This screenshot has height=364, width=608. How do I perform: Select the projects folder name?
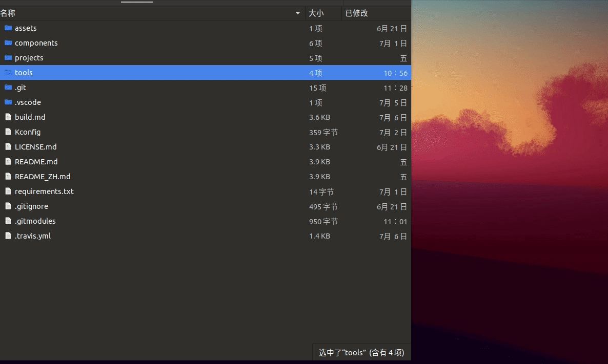29,58
